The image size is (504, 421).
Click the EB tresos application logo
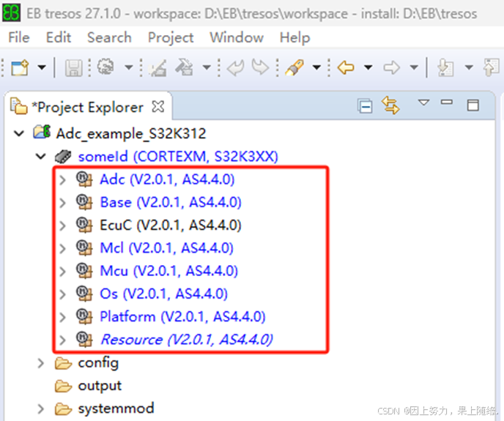click(x=12, y=13)
